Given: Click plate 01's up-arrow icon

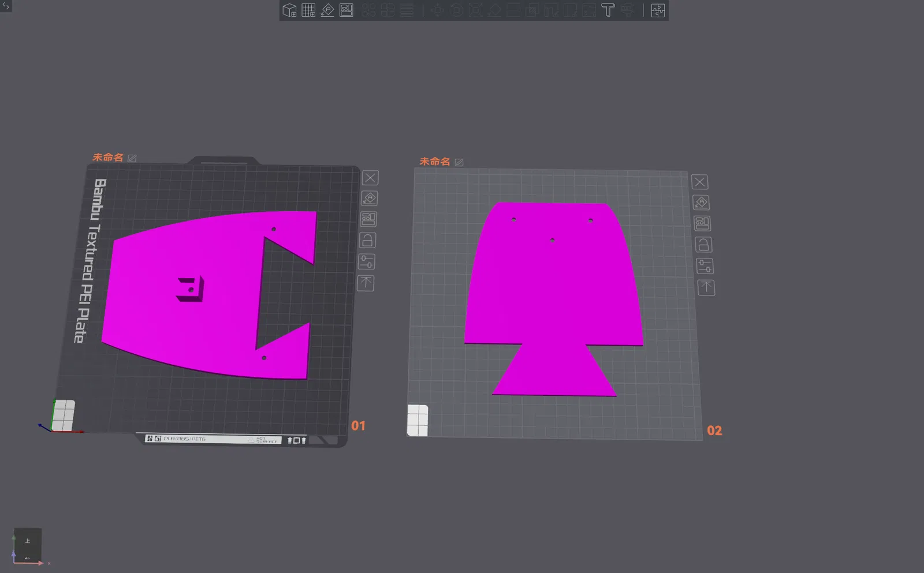Looking at the screenshot, I should (x=366, y=283).
